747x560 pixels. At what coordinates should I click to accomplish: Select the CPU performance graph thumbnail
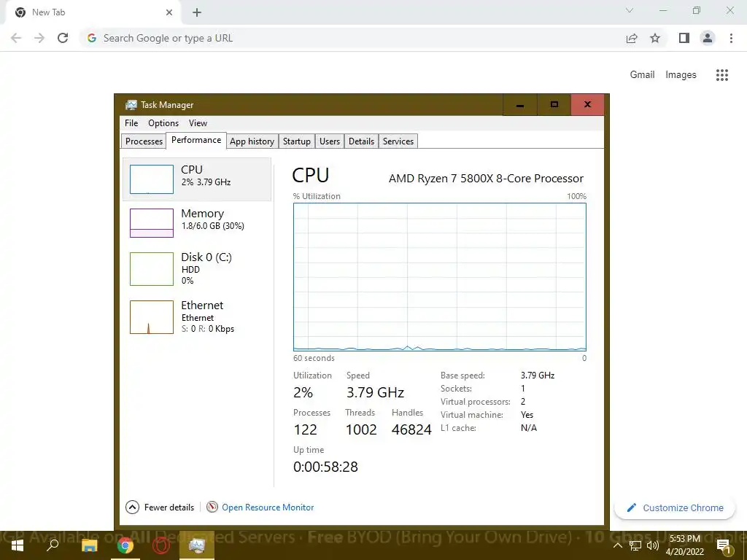pos(152,179)
